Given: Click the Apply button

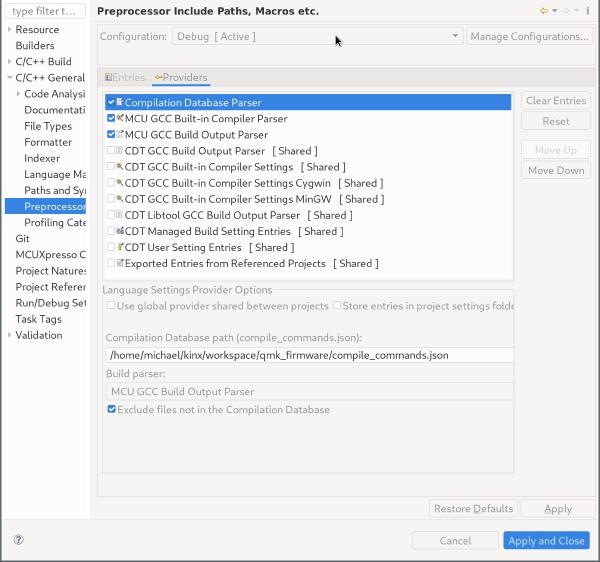Looking at the screenshot, I should point(558,508).
